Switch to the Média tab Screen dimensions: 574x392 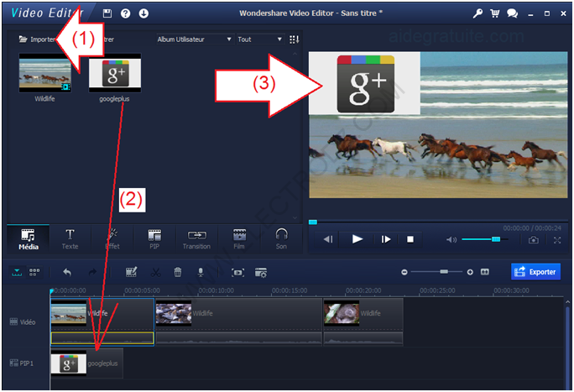point(29,239)
